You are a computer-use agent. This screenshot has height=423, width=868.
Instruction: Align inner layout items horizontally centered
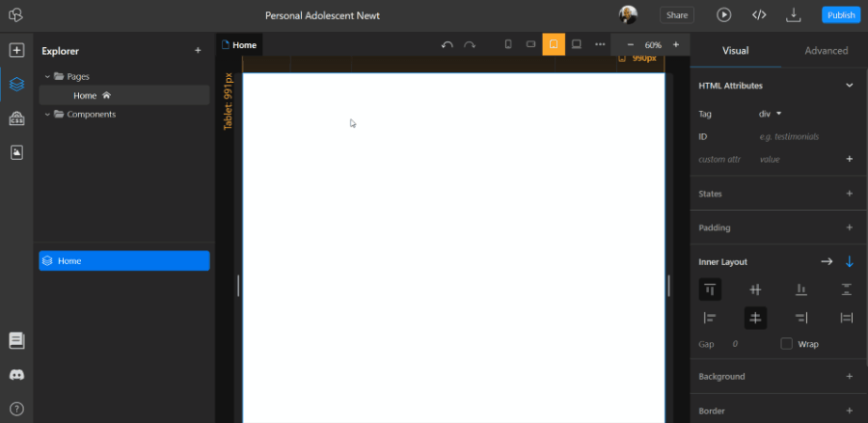point(755,318)
